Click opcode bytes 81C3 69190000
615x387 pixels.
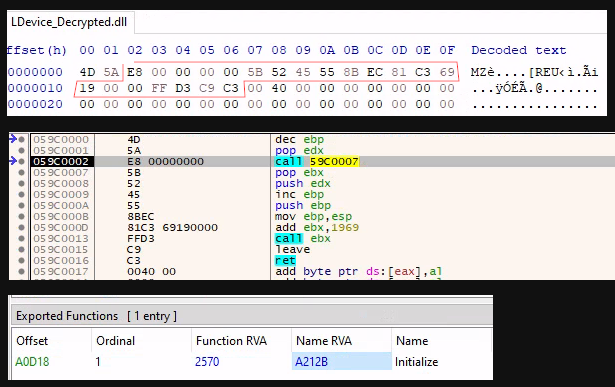tap(172, 227)
